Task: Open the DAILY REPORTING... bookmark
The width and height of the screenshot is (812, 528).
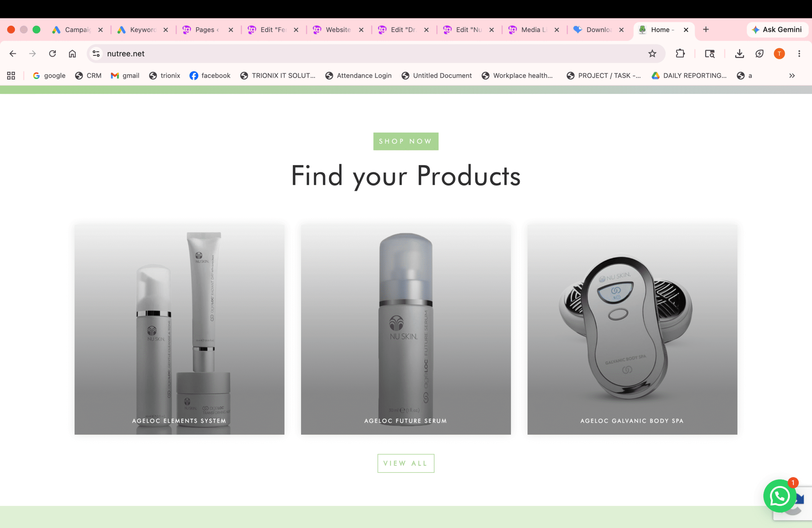Action: 689,76
